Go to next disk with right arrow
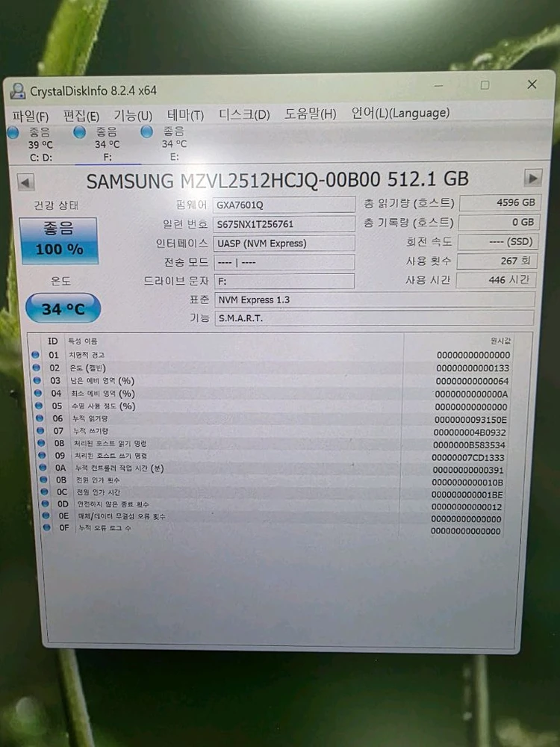 (532, 179)
